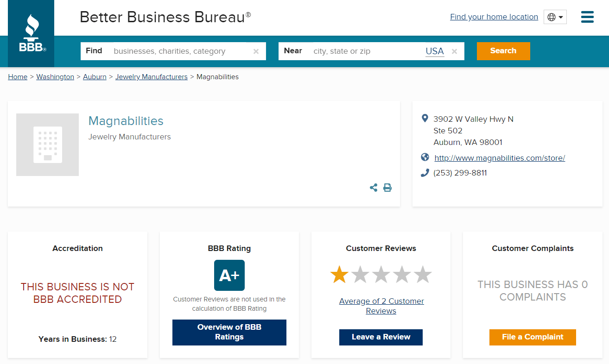Go to Home breadcrumb
This screenshot has width=609, height=364.
18,77
